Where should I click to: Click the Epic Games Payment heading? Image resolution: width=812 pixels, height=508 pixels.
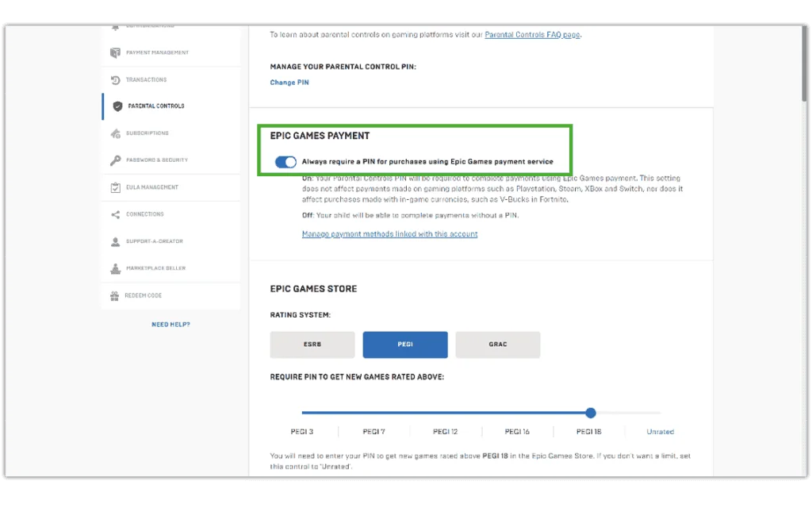pyautogui.click(x=320, y=136)
